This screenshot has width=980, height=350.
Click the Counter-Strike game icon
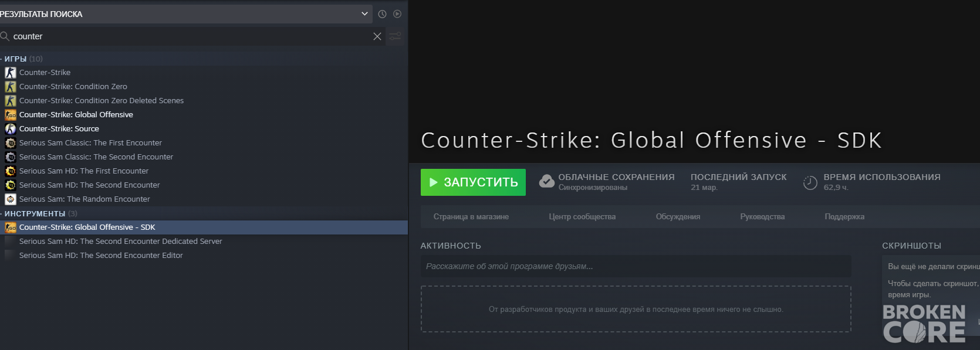pyautogui.click(x=11, y=73)
